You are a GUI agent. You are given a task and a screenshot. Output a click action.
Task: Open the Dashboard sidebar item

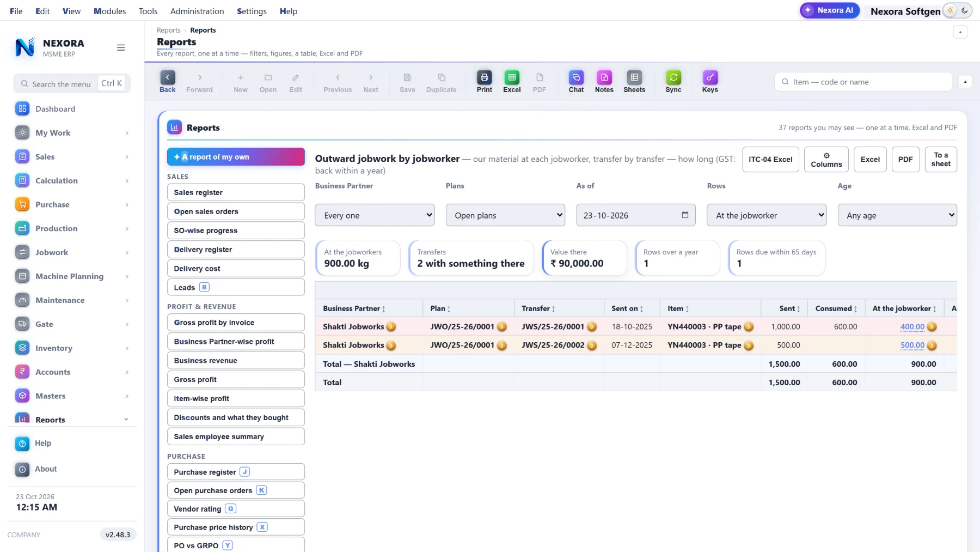coord(72,109)
